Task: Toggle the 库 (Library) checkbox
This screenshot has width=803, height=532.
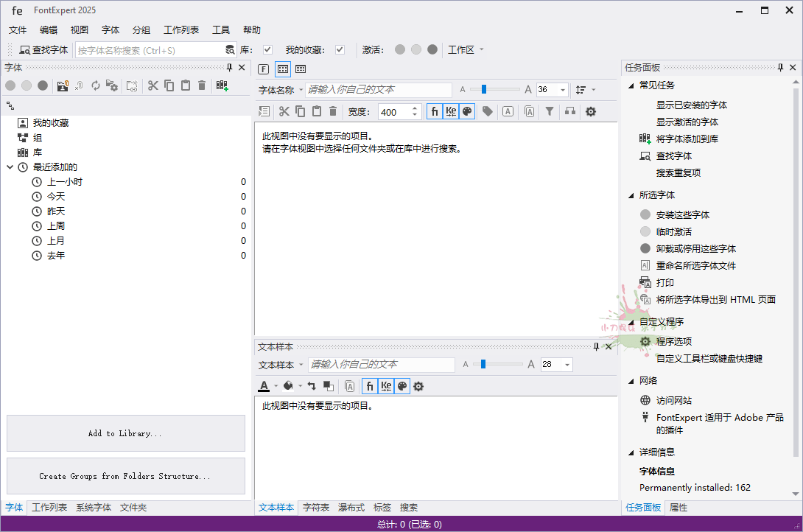Action: tap(267, 50)
